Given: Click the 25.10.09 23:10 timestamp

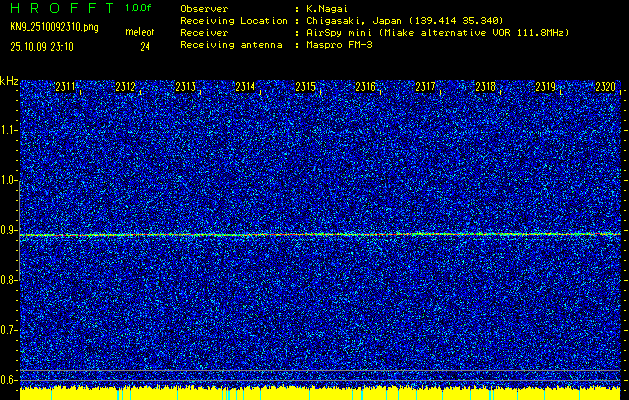Looking at the screenshot, I should pyautogui.click(x=45, y=46).
